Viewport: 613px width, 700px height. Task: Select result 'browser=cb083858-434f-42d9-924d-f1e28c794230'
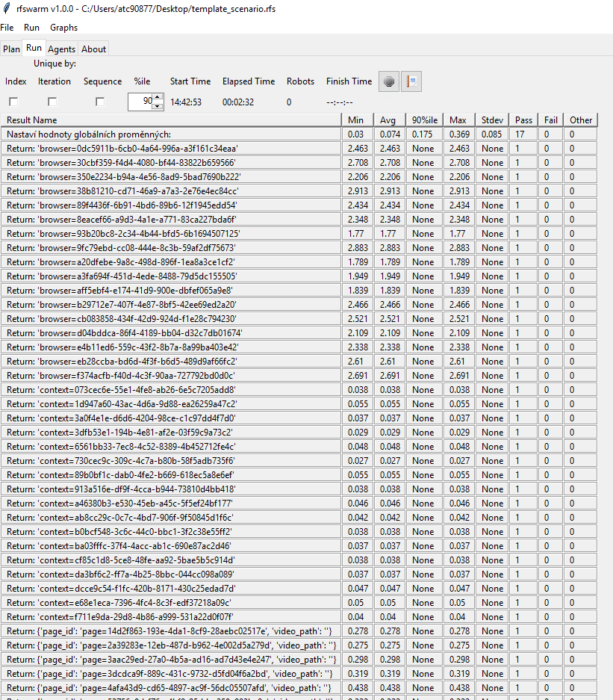point(171,319)
